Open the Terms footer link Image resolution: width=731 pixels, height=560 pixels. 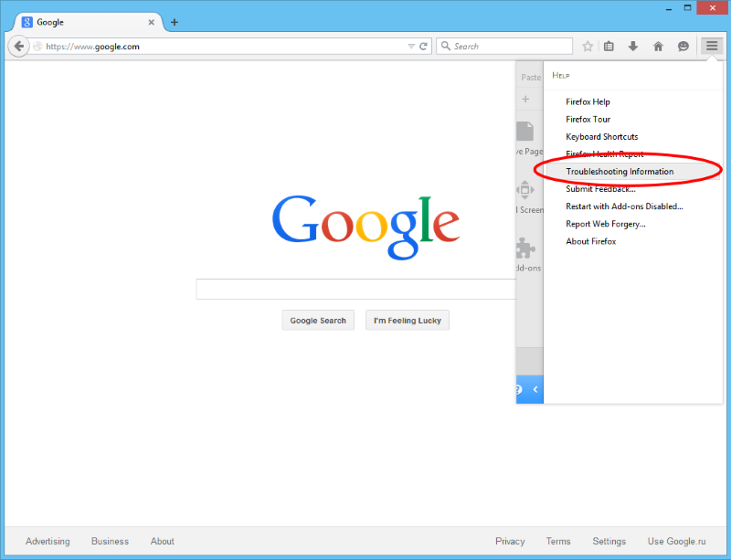click(558, 541)
